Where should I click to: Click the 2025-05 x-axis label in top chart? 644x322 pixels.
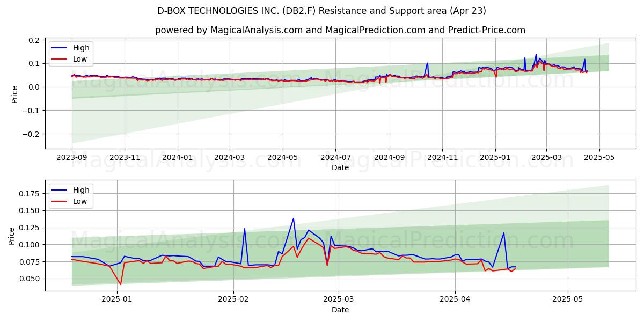pos(599,158)
